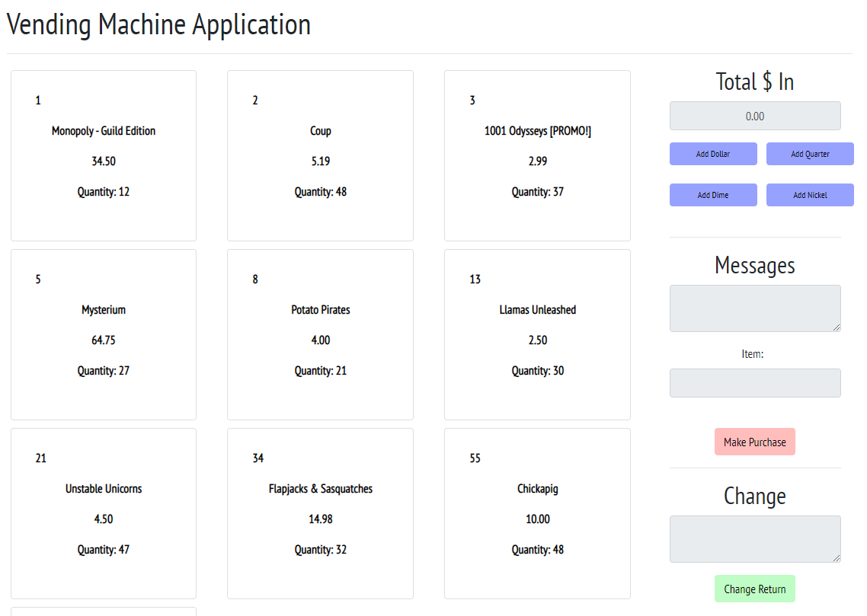Screen dimensions: 867x616
Task: Click the text Quantity: 32
Action: [320, 550]
